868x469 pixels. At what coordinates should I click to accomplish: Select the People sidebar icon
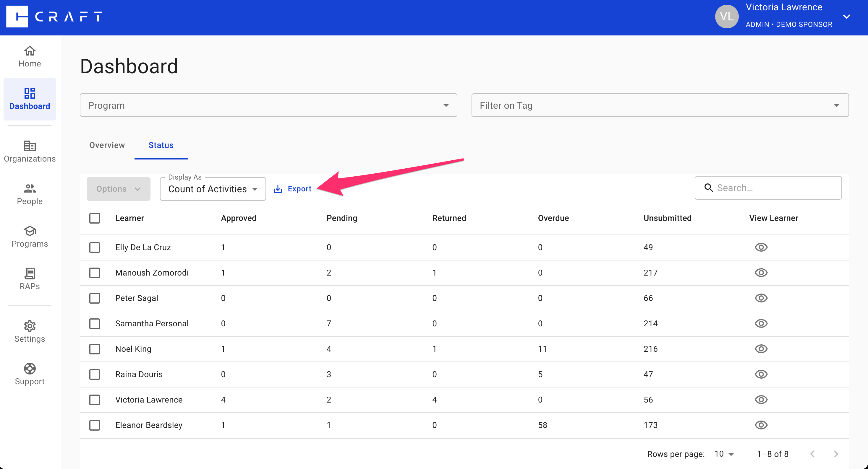(30, 194)
